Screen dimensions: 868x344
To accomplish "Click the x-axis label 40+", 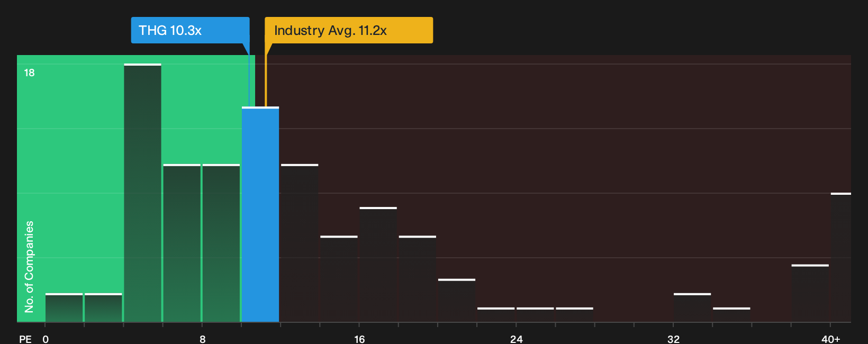I will 830,339.
